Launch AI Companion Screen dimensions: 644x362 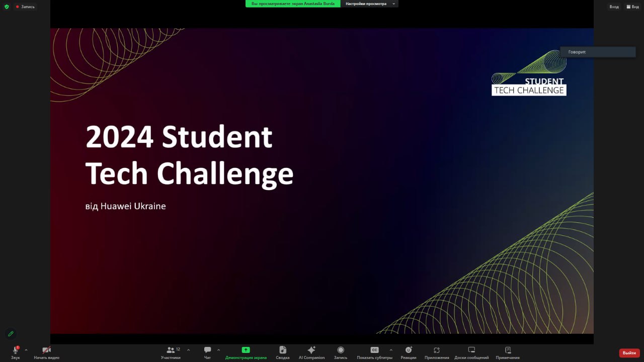[311, 350]
